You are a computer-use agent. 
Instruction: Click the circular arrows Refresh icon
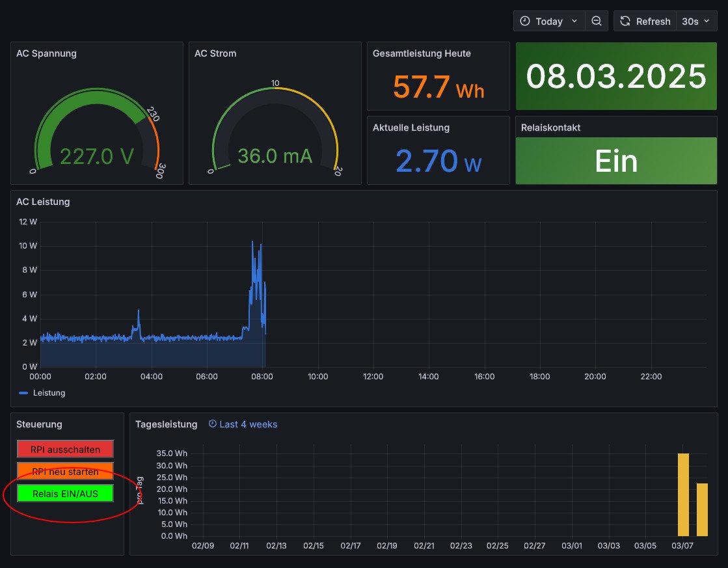[x=625, y=21]
